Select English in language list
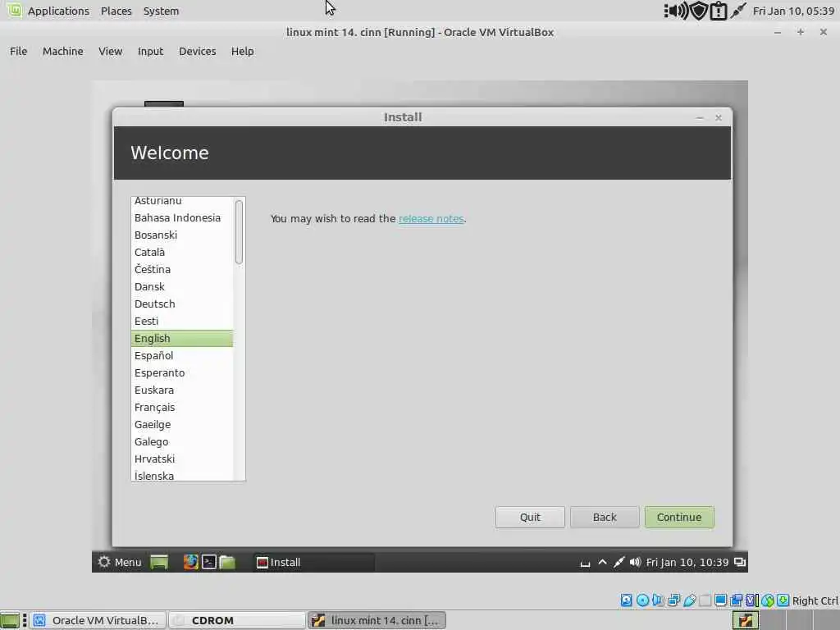 coord(182,338)
